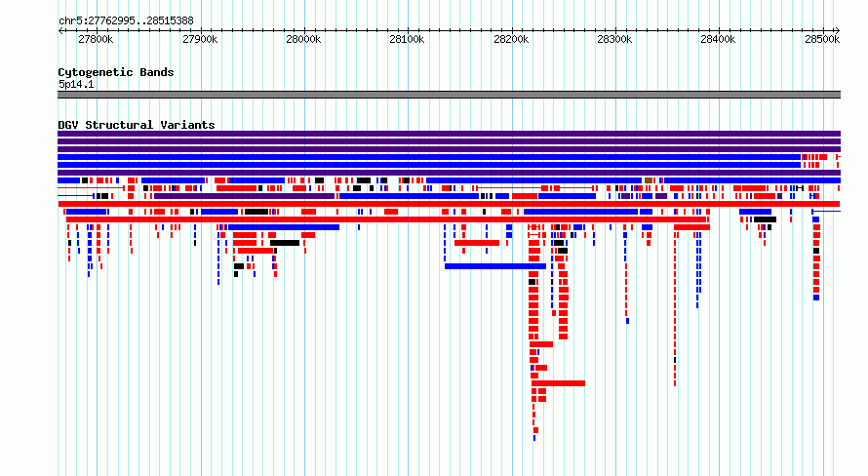Select the blue variant bar spanning 27930k to 28030k

click(x=284, y=227)
